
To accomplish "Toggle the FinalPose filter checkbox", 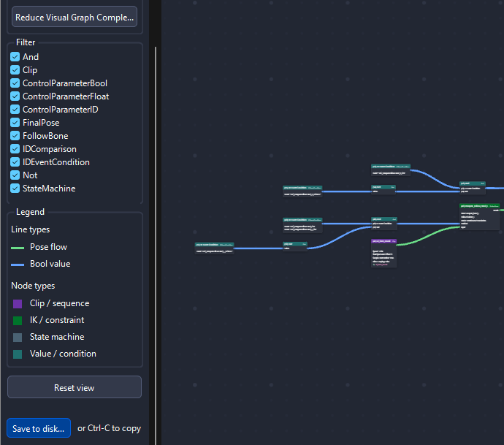I will click(x=15, y=123).
